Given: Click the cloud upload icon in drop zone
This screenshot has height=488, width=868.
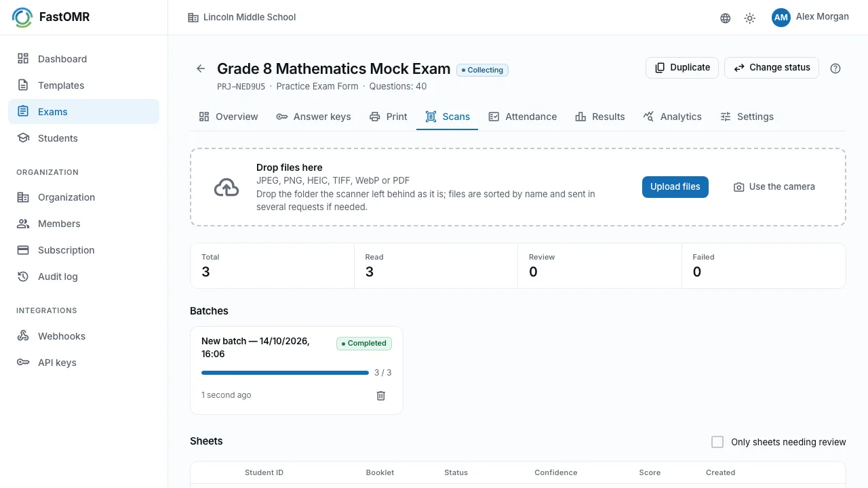Looking at the screenshot, I should click(226, 187).
